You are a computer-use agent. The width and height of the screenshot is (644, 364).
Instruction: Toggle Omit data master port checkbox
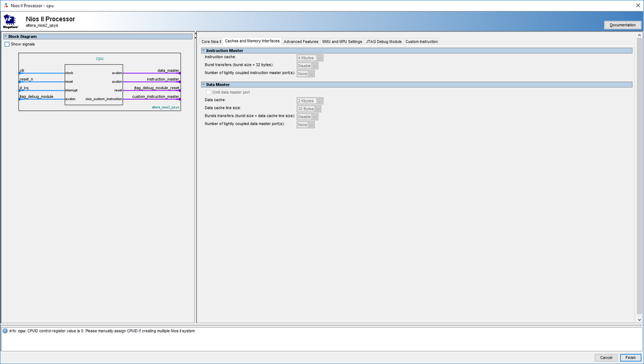[208, 92]
